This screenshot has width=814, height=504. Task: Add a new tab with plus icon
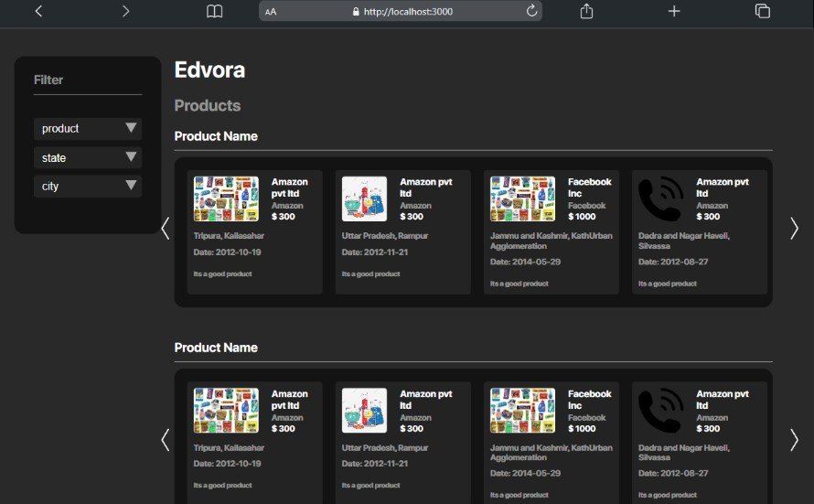pos(674,11)
